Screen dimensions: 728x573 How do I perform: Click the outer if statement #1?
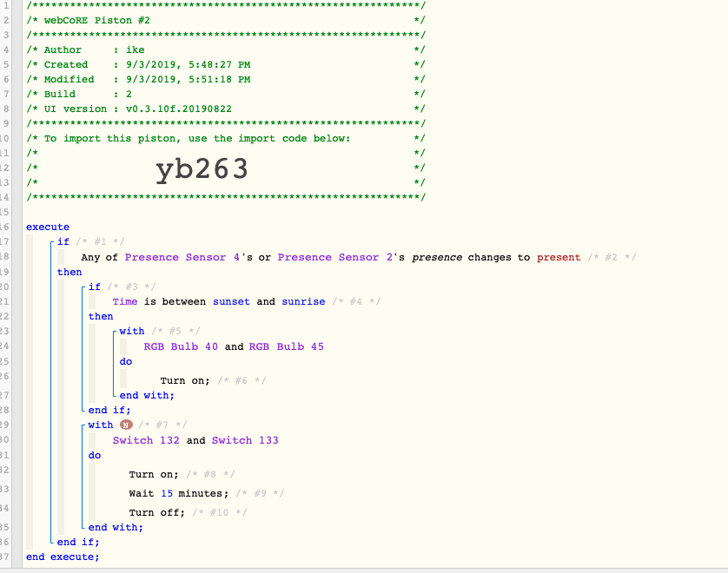point(63,241)
